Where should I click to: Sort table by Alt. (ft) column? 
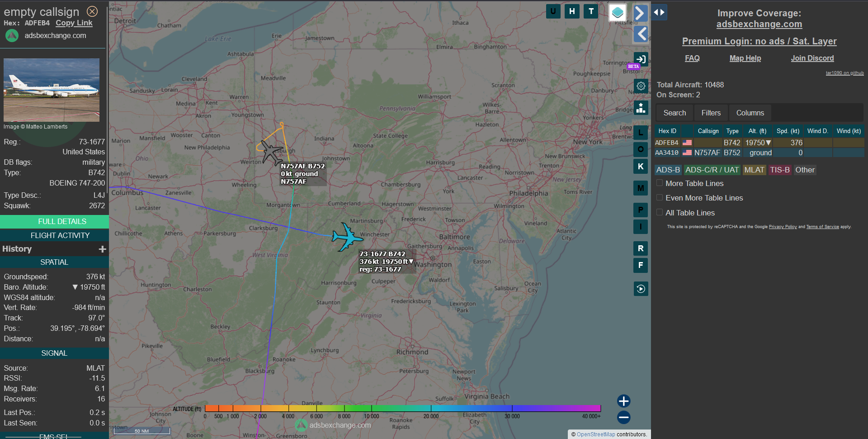pyautogui.click(x=757, y=131)
